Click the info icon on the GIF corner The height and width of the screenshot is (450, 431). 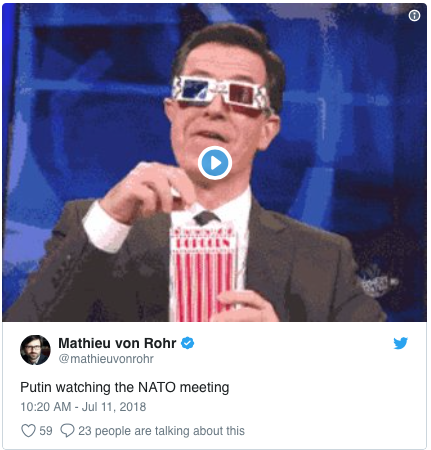pyautogui.click(x=414, y=15)
